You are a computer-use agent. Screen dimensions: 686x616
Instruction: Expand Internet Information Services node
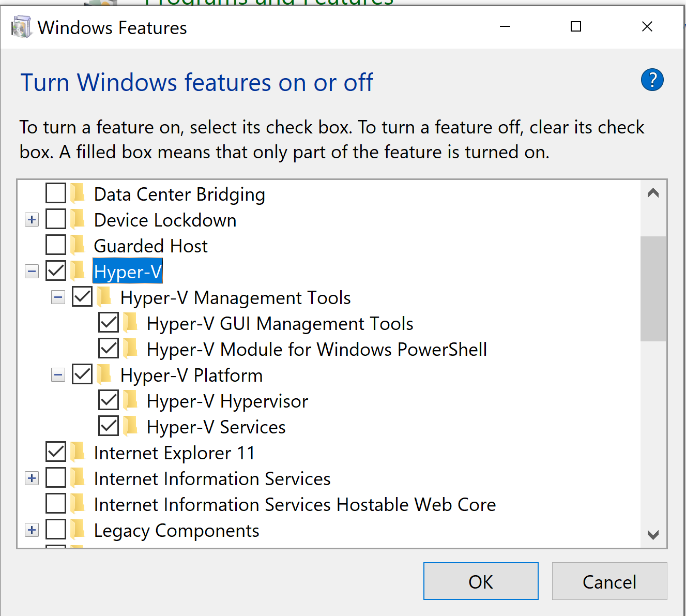click(x=32, y=478)
